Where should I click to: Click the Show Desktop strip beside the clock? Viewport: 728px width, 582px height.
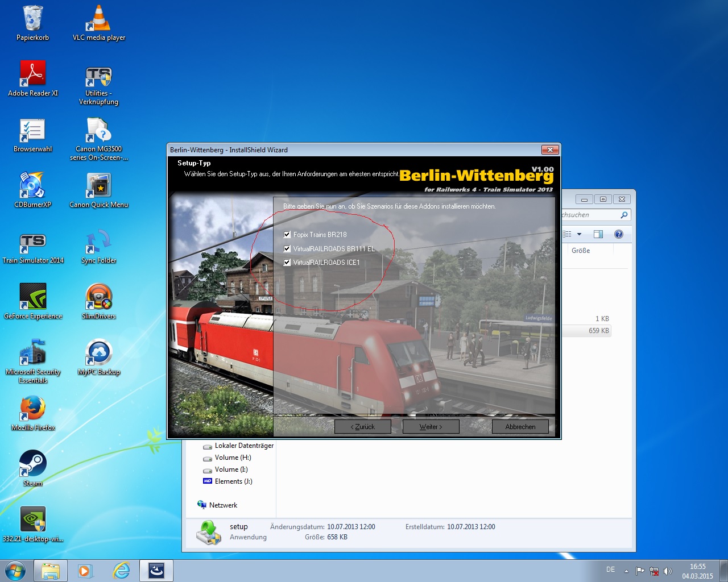(723, 571)
